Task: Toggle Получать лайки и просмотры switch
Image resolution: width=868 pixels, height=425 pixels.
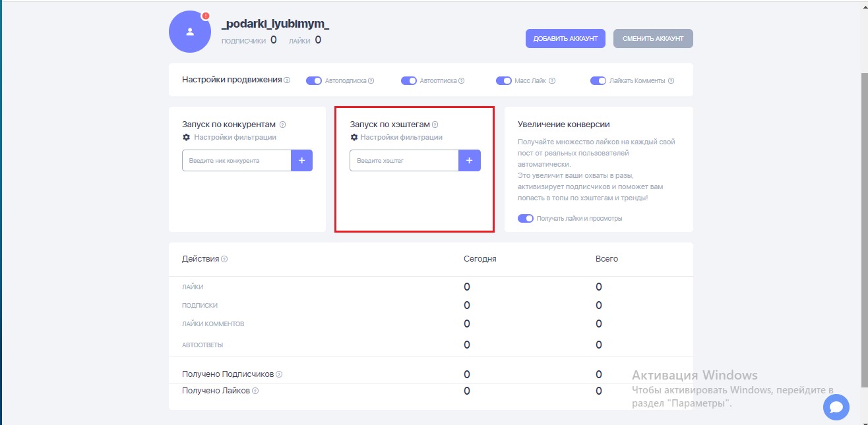Action: tap(526, 218)
